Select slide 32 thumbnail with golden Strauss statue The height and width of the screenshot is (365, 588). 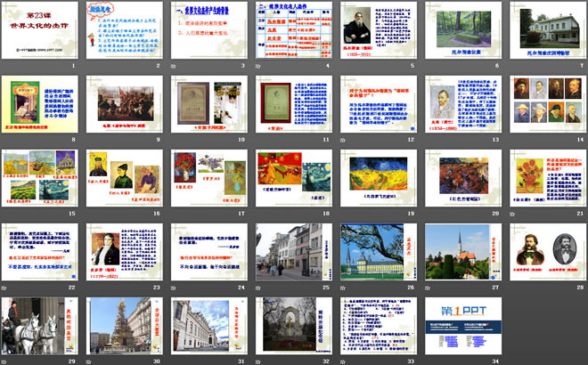tap(294, 326)
